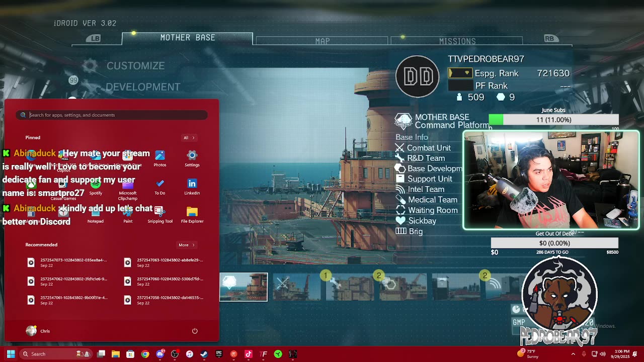Viewport: 644px width, 362px height.
Task: Open LinkedIn from pinned apps
Action: coord(192,187)
